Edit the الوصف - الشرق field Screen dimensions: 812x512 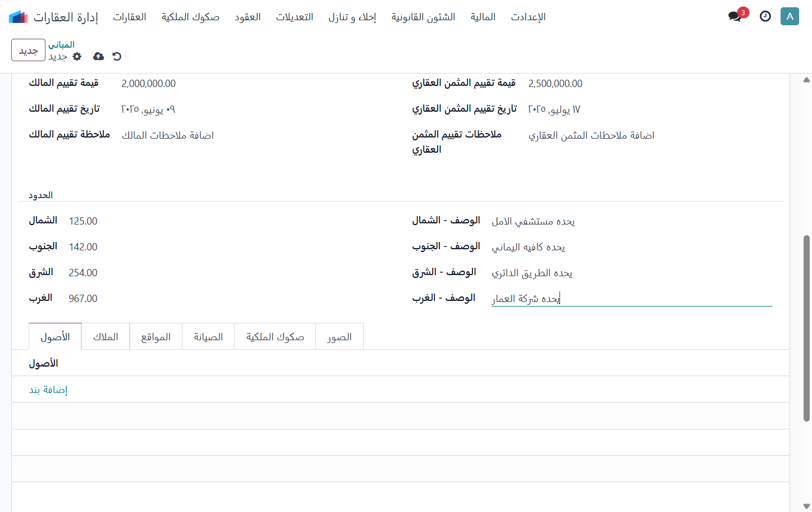632,273
